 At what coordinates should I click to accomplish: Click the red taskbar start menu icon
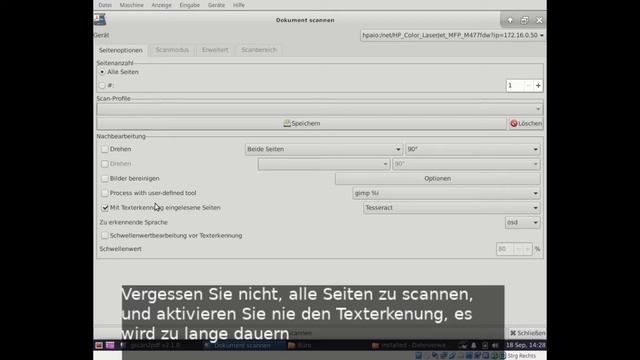coord(99,345)
